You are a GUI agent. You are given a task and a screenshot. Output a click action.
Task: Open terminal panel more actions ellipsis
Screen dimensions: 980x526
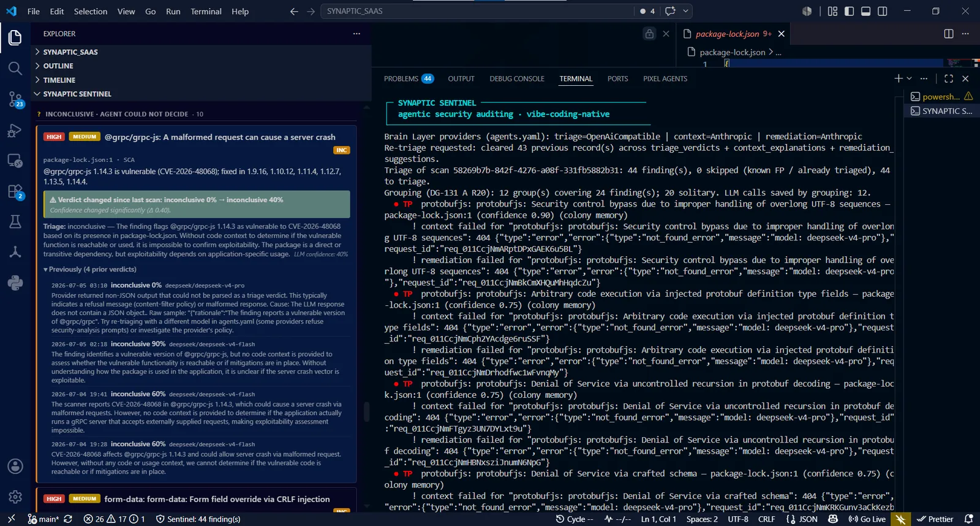click(924, 78)
